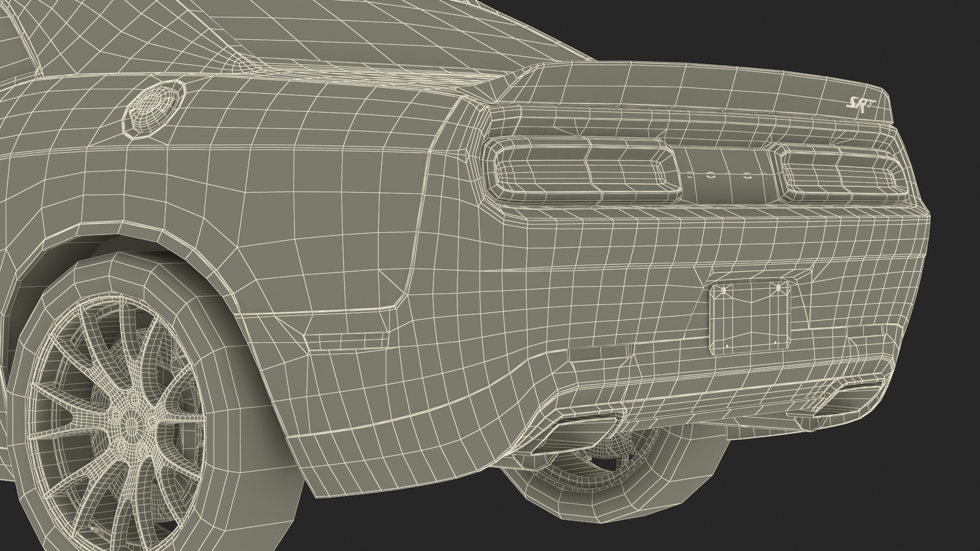Viewport: 980px width, 551px height.
Task: Select the round fuel cap on the fender
Action: click(x=154, y=109)
